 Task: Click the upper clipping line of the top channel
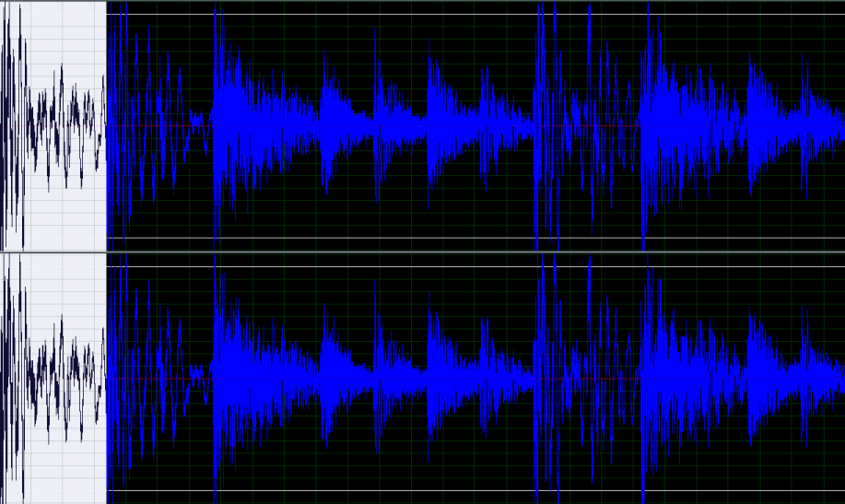pos(475,15)
